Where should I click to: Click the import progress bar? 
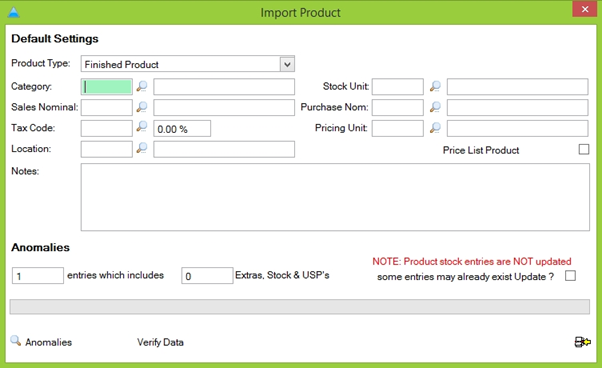(x=299, y=307)
